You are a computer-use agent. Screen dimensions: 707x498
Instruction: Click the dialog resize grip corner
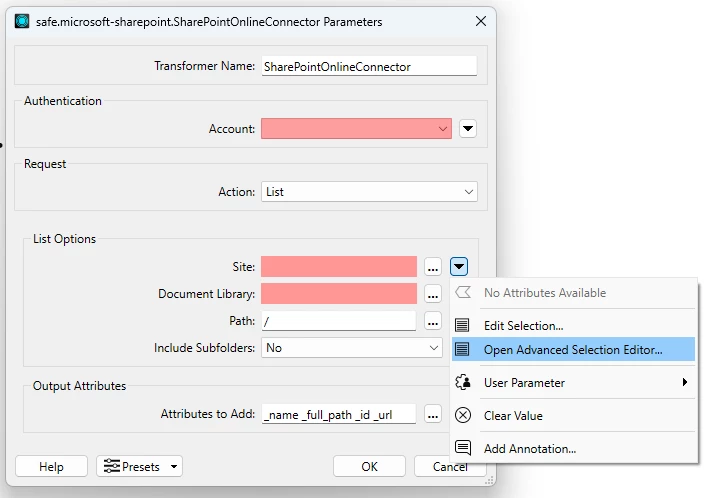(489, 480)
